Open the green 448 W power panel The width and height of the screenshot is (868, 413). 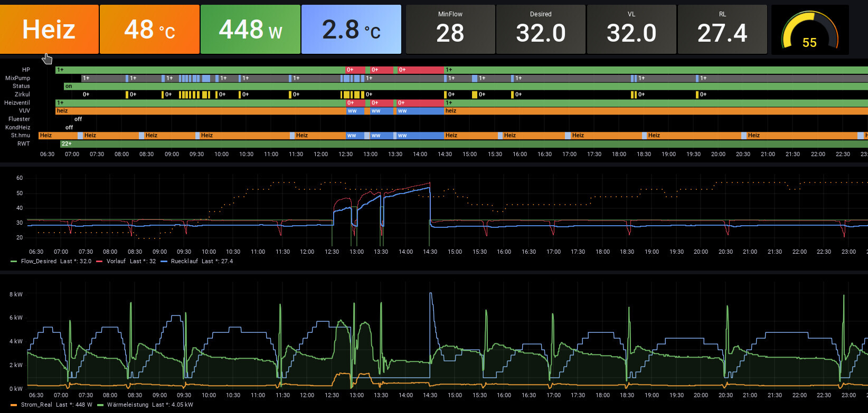pyautogui.click(x=250, y=29)
